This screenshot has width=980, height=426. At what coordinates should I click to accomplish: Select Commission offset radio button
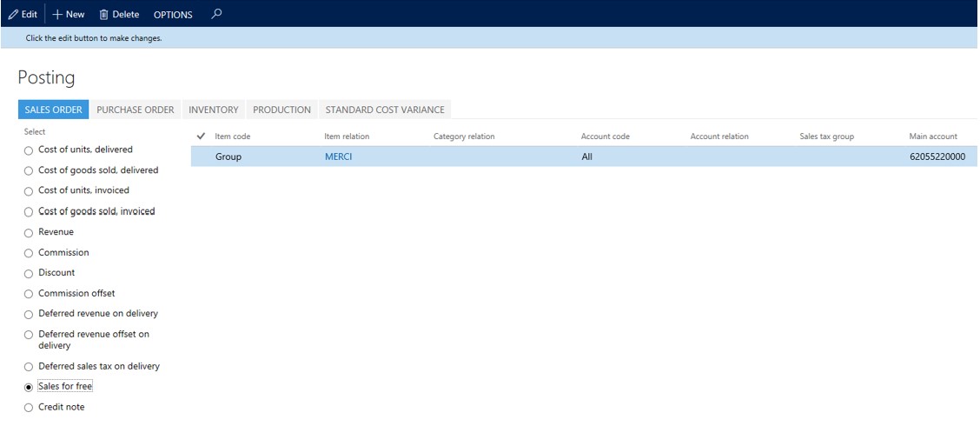click(28, 294)
